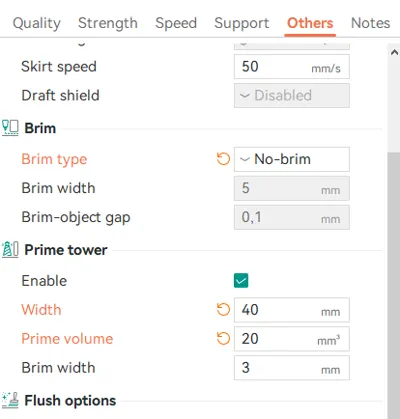Click the Flush options section icon
Viewport: 400px width, 419px height.
point(10,400)
